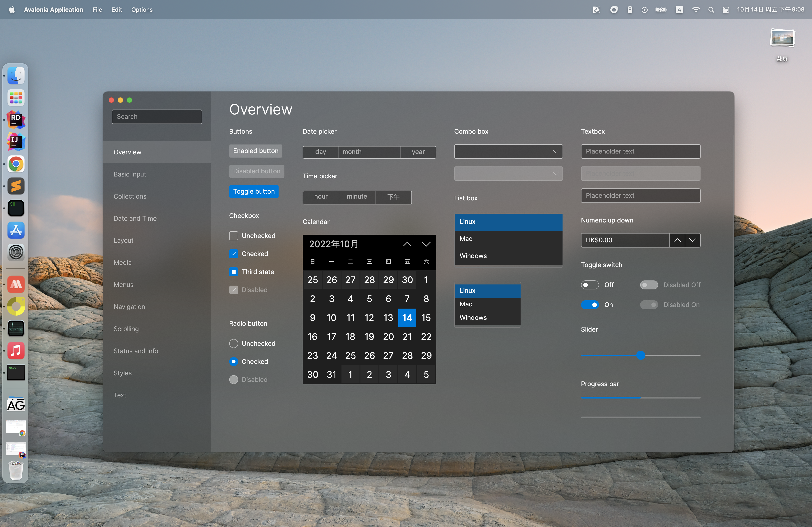Image resolution: width=812 pixels, height=527 pixels.
Task: Select Mac in the upper list box
Action: [x=508, y=239]
